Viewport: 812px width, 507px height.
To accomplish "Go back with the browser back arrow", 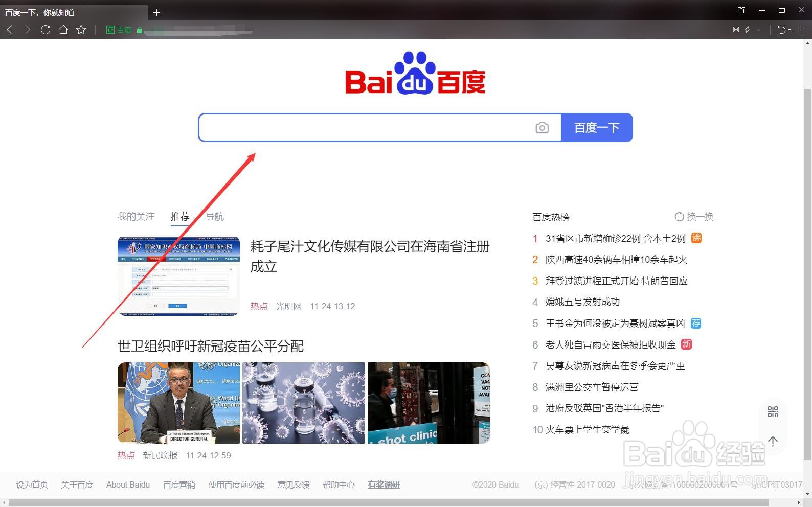I will 10,30.
